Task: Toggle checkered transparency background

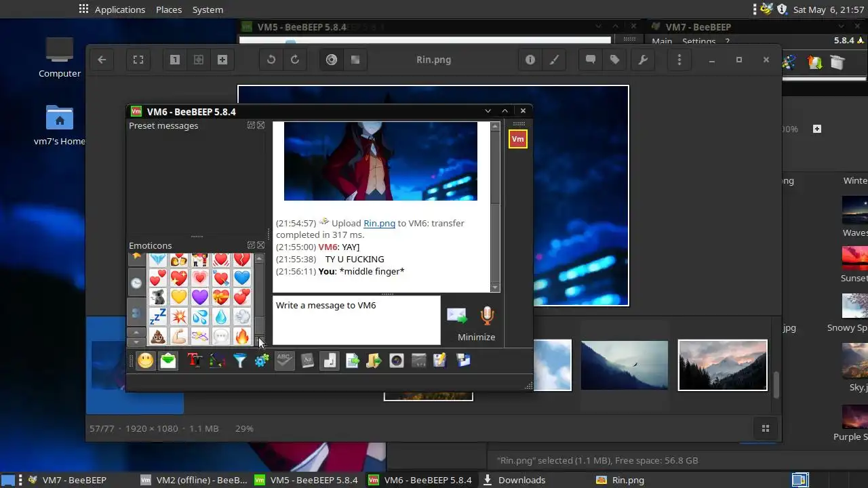Action: pos(355,60)
